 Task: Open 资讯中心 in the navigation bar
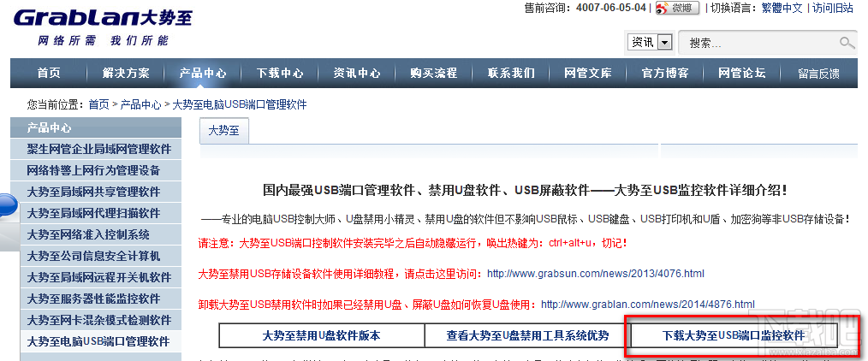[356, 73]
